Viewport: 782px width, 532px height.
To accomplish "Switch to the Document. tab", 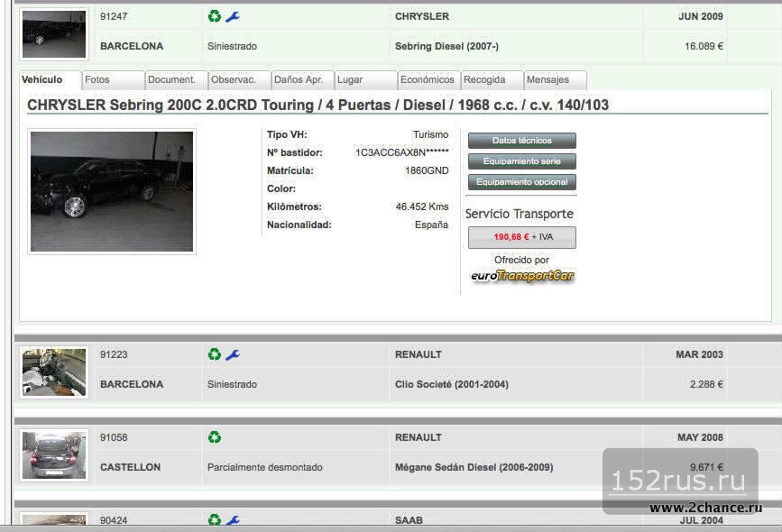I will point(176,79).
